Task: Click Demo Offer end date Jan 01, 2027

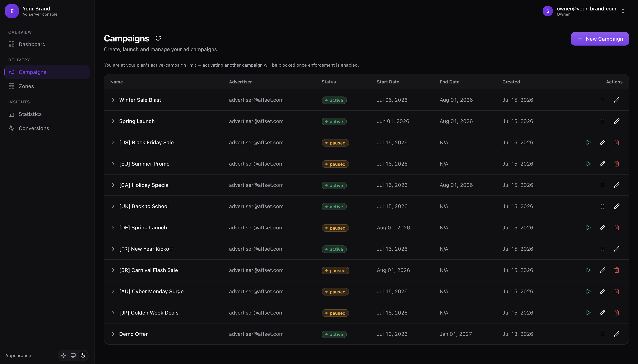Action: [456, 334]
